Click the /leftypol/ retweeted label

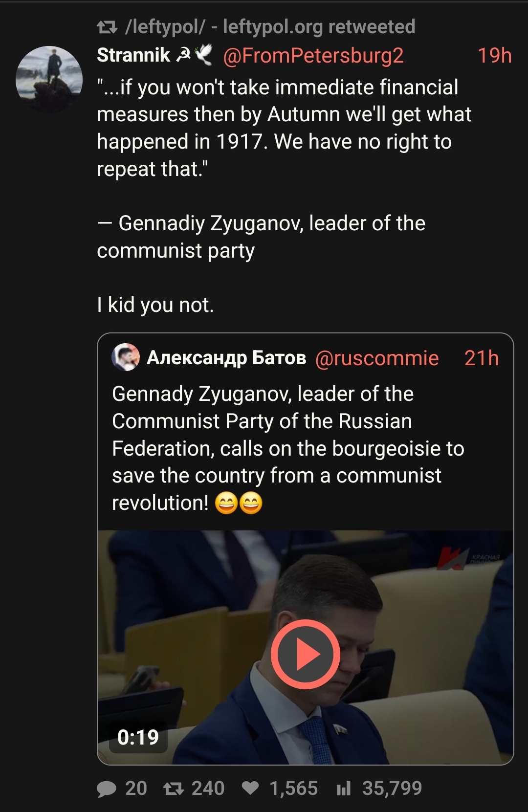[270, 27]
